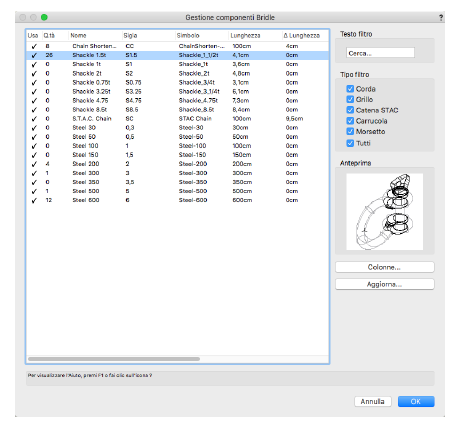Image resolution: width=458 pixels, height=426 pixels.
Task: Click the 9,5cm delta length cell
Action: pyautogui.click(x=294, y=119)
